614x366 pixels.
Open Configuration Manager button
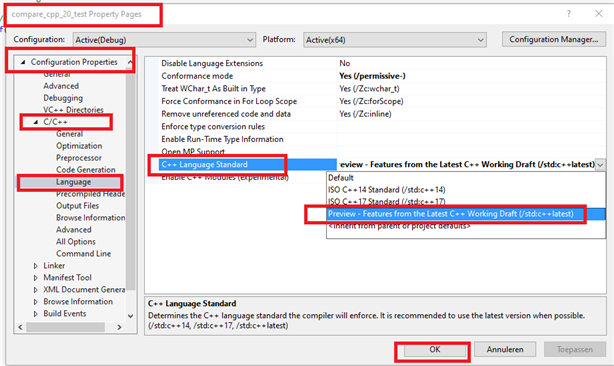tap(554, 40)
